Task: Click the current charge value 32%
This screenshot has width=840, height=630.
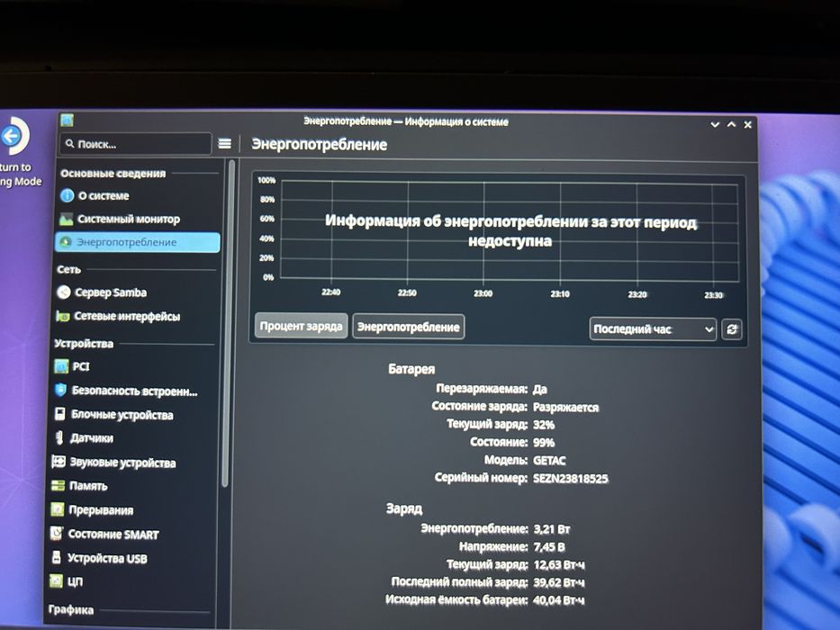Action: (544, 424)
